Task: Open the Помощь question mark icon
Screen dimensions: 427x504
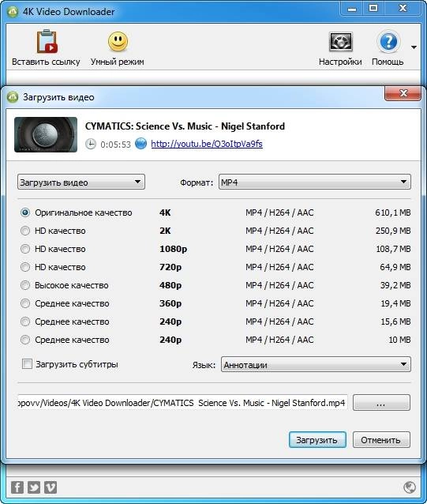Action: (388, 42)
